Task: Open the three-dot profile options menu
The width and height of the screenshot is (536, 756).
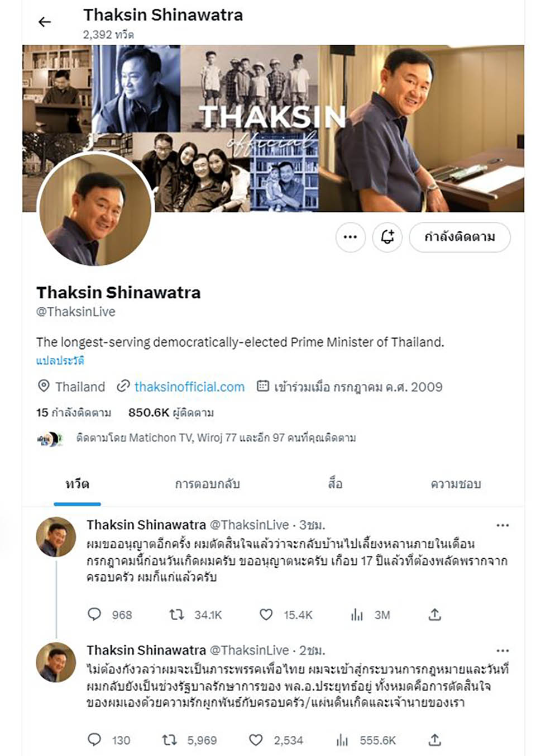Action: (350, 237)
